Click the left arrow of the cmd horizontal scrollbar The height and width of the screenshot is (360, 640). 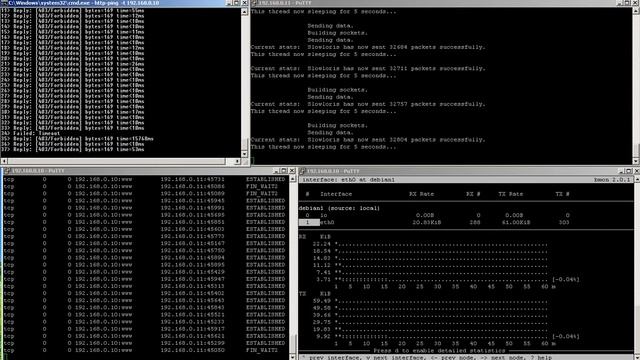click(x=4, y=161)
